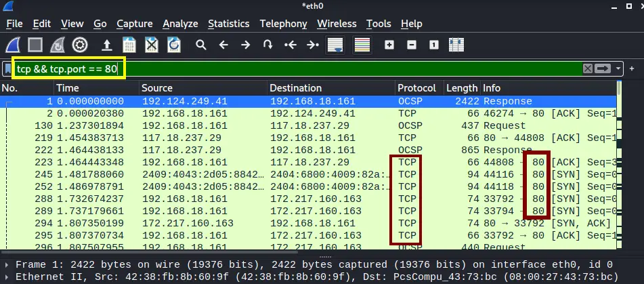Select packet number 2 row
644x284 pixels.
(x=308, y=113)
